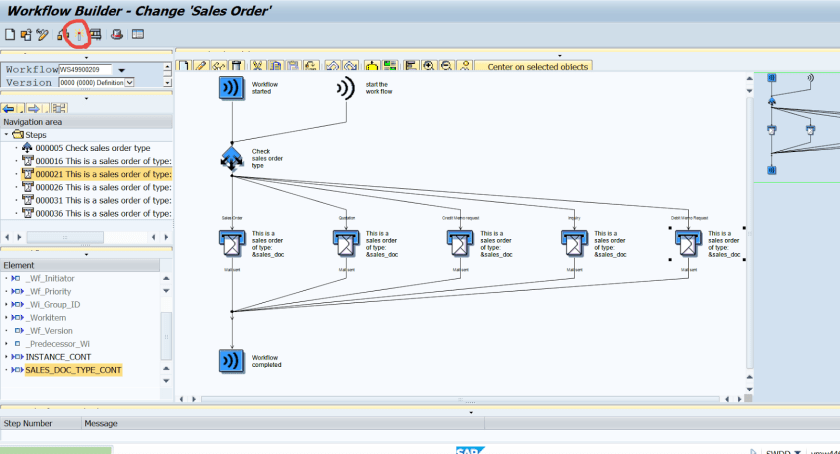Click the diagram's vertical scrollbar down arrow
Image resolution: width=840 pixels, height=454 pixels.
coord(749,389)
